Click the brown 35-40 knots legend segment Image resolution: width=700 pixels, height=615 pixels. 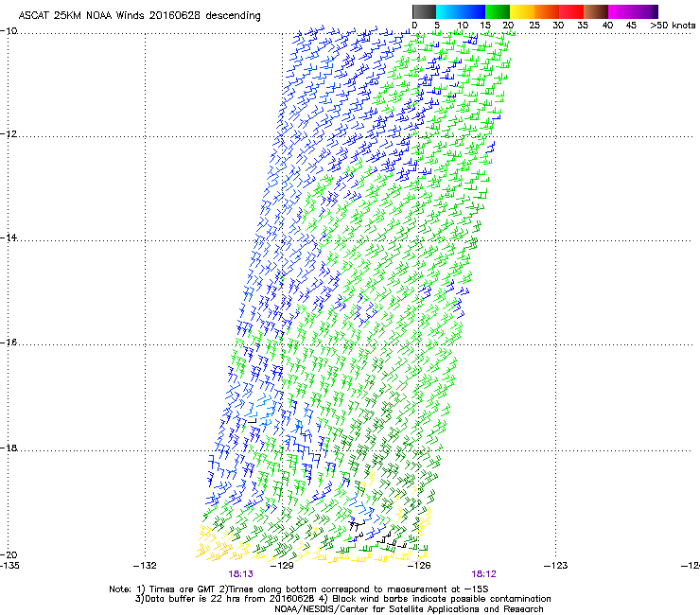pyautogui.click(x=596, y=11)
